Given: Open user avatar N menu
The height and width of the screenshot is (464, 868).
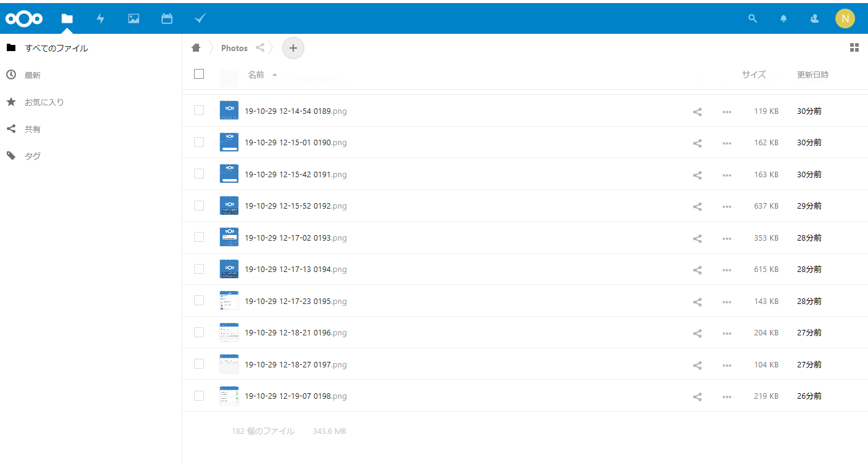Looking at the screenshot, I should [845, 18].
